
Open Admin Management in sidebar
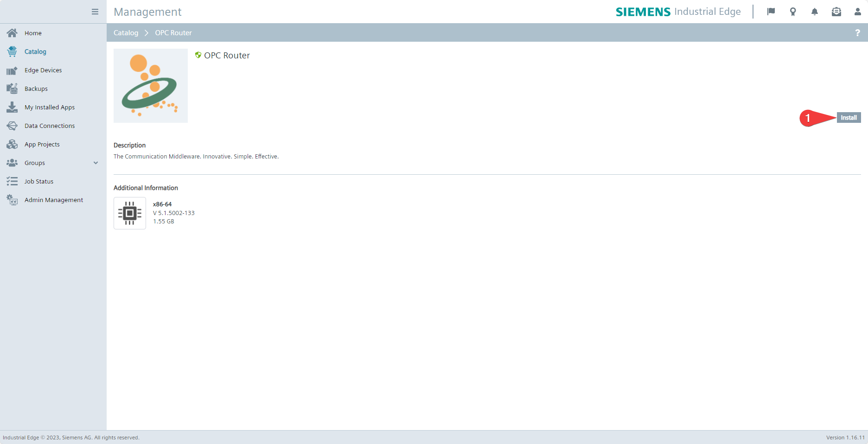coord(54,200)
